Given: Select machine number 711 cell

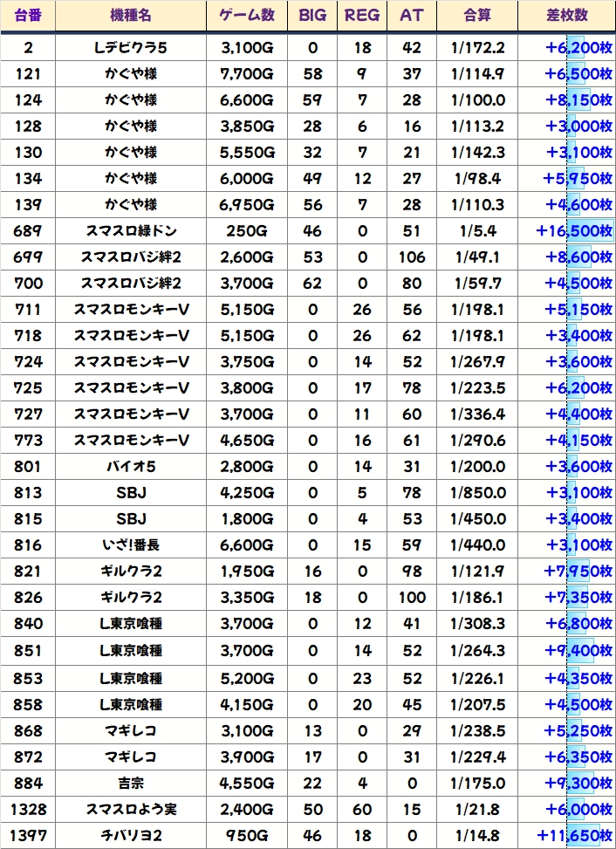Looking at the screenshot, I should 28,309.
